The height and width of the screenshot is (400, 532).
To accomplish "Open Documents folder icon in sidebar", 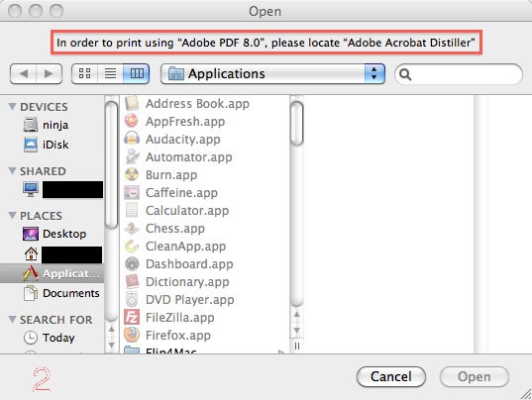I will pyautogui.click(x=31, y=293).
